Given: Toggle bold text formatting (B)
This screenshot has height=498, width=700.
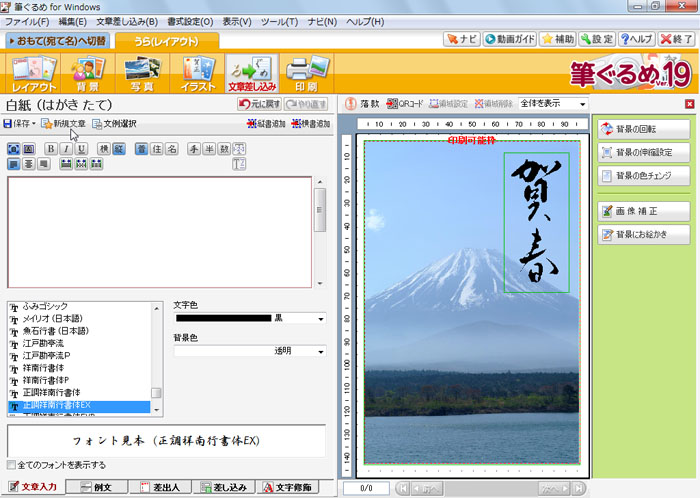Looking at the screenshot, I should (x=52, y=149).
